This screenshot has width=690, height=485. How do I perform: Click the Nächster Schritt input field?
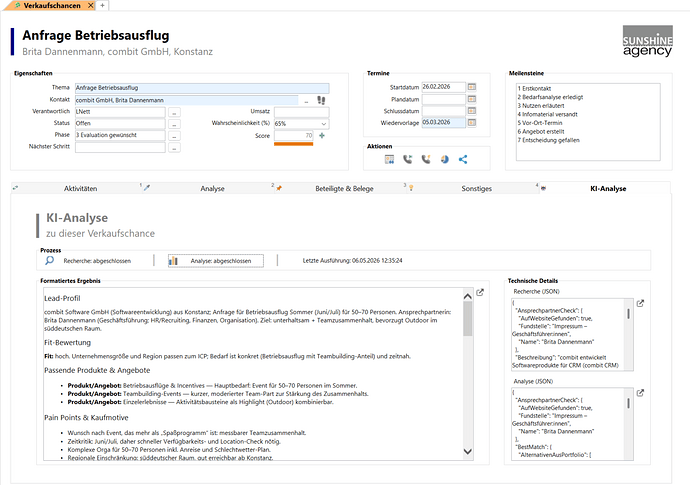120,147
